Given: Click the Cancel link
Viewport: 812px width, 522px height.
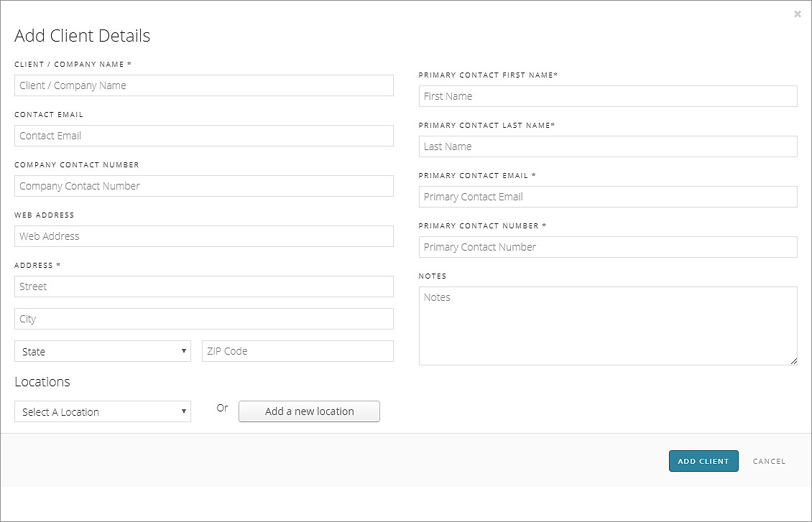Looking at the screenshot, I should 769,461.
